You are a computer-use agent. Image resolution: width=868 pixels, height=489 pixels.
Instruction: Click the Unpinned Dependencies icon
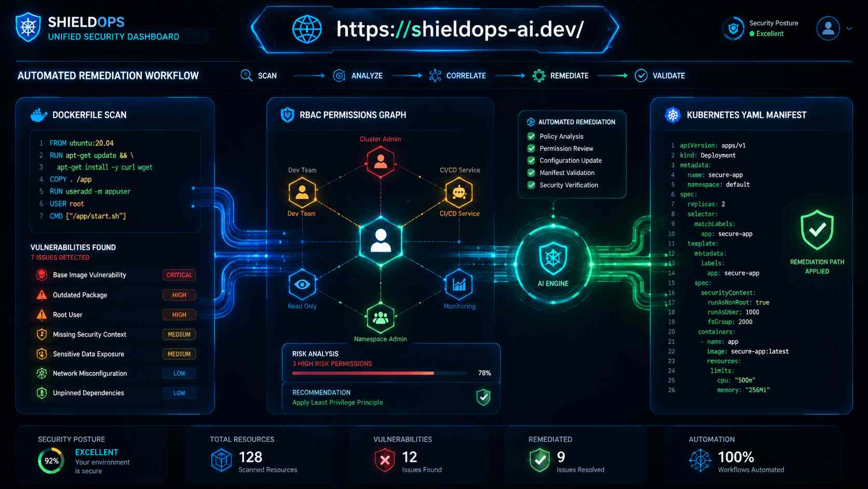(42, 393)
